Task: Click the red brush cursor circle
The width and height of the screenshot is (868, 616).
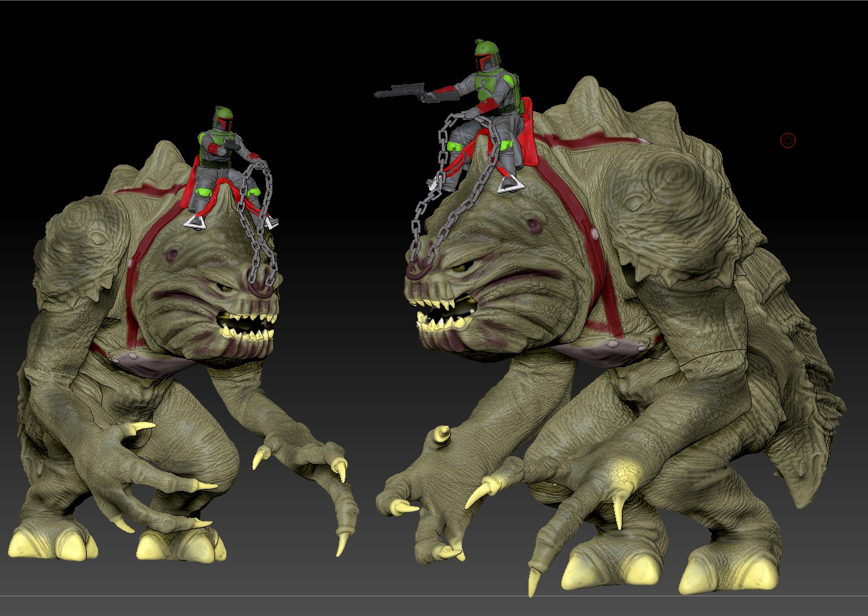Action: (x=788, y=140)
